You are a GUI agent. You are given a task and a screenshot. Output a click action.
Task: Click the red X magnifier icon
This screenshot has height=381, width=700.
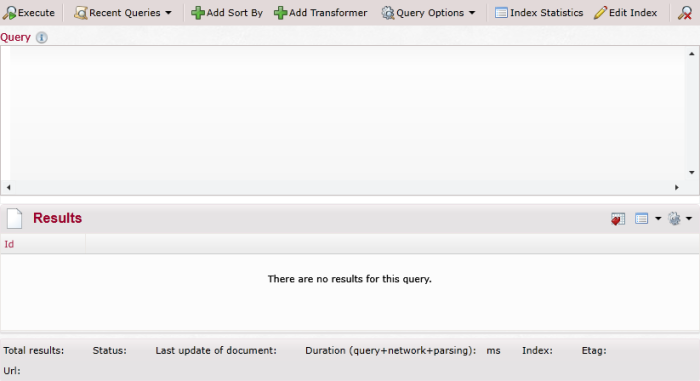click(x=685, y=13)
